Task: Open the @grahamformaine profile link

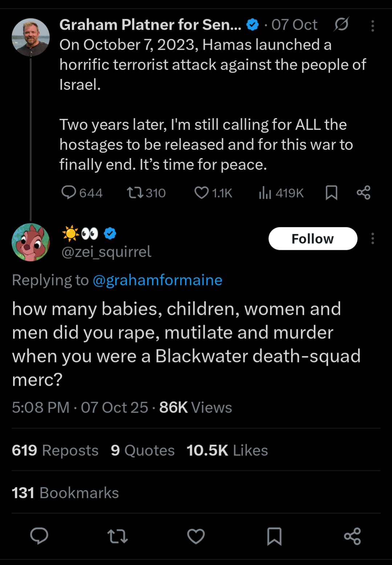Action: pos(157,280)
